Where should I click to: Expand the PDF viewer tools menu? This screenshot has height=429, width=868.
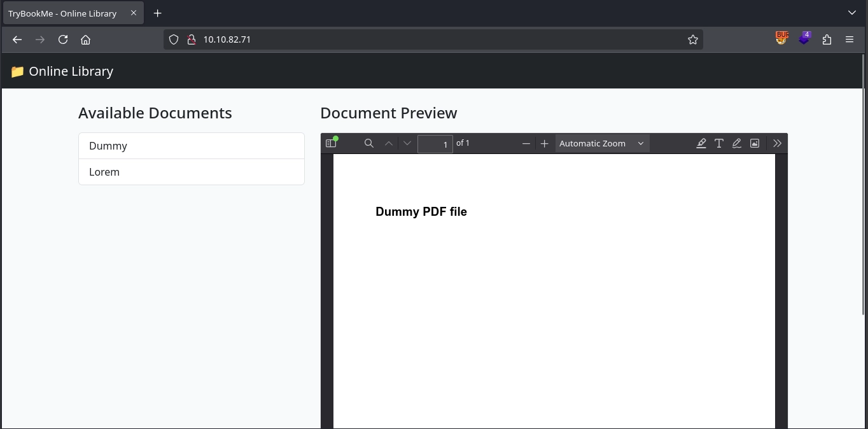click(x=777, y=143)
